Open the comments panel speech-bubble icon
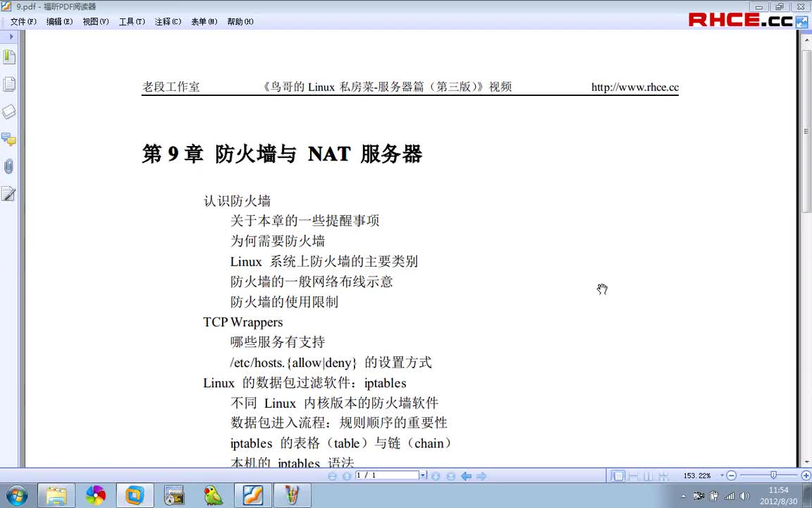812x508 pixels. 8,139
